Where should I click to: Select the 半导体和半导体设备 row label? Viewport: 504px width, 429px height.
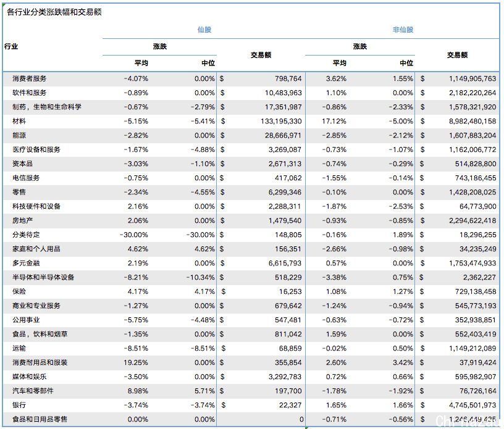click(43, 277)
